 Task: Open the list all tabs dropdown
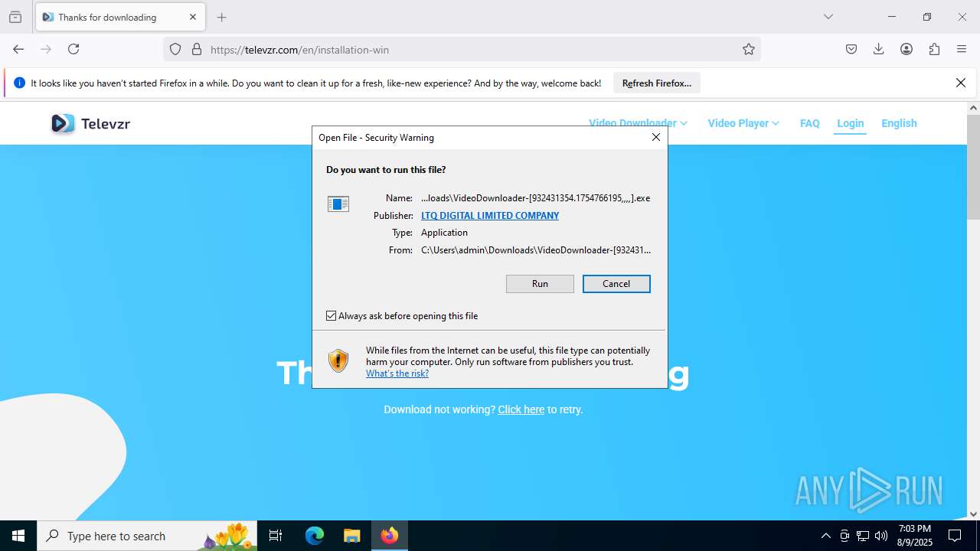(828, 17)
